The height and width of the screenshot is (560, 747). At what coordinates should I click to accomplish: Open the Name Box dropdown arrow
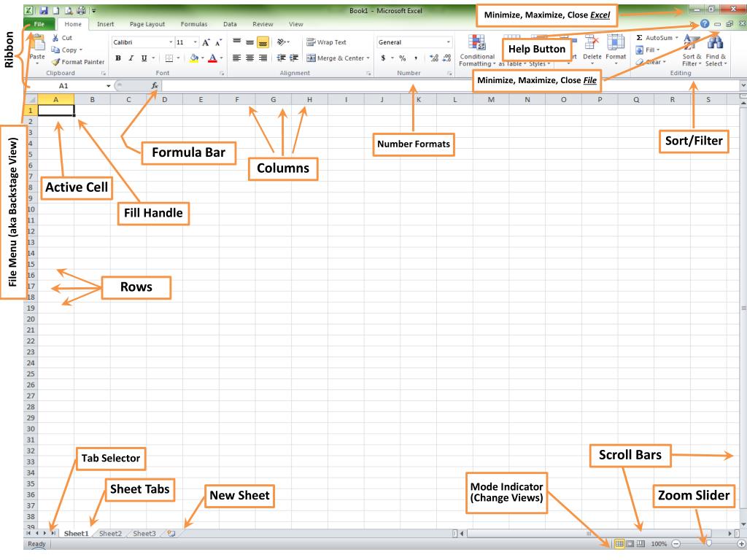(x=109, y=86)
